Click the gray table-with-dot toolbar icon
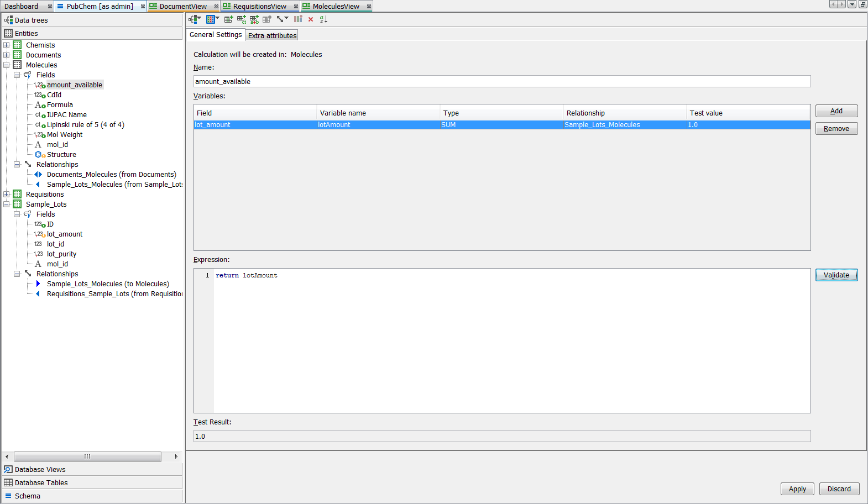 click(267, 19)
